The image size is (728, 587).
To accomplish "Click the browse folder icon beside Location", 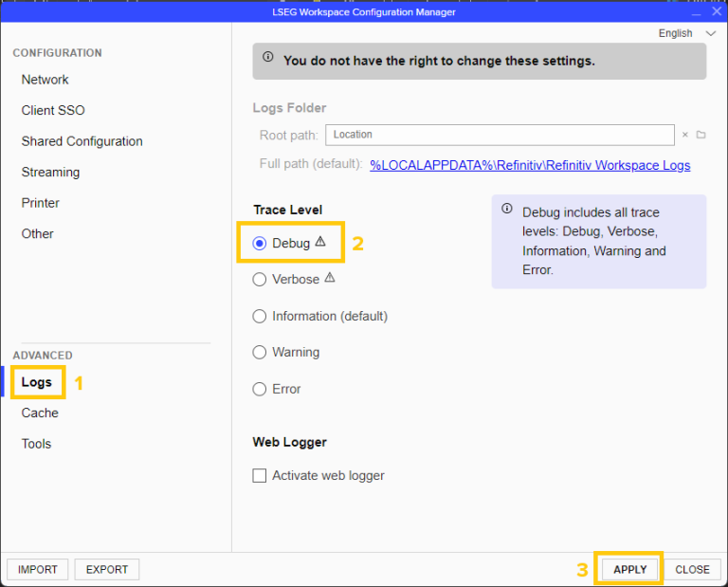I will (701, 135).
